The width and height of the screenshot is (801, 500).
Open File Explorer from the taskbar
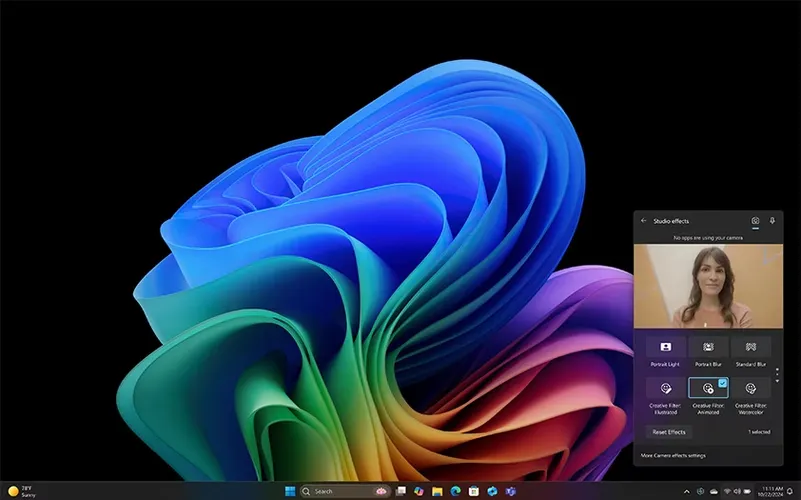tap(437, 491)
